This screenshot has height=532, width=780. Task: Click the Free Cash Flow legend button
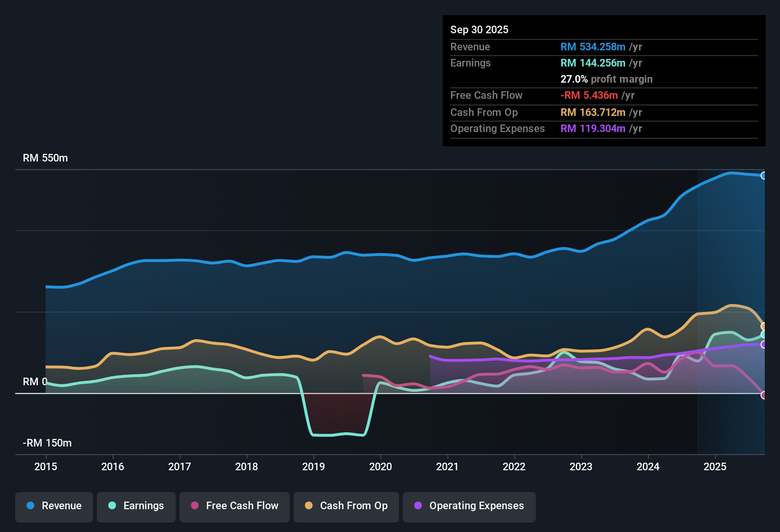coord(234,506)
